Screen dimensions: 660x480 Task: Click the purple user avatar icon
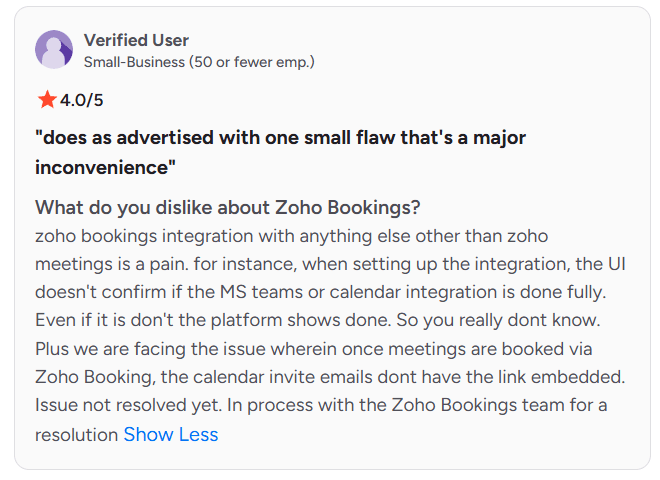pos(54,50)
